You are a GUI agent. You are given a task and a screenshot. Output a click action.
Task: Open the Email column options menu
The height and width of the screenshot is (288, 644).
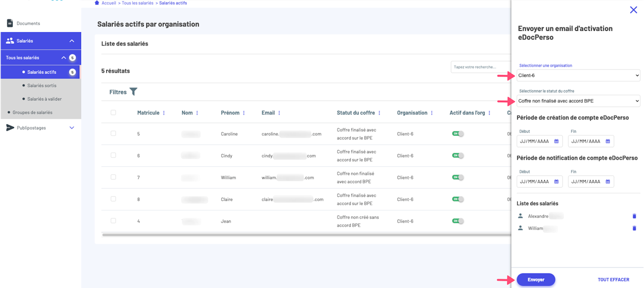coord(279,113)
